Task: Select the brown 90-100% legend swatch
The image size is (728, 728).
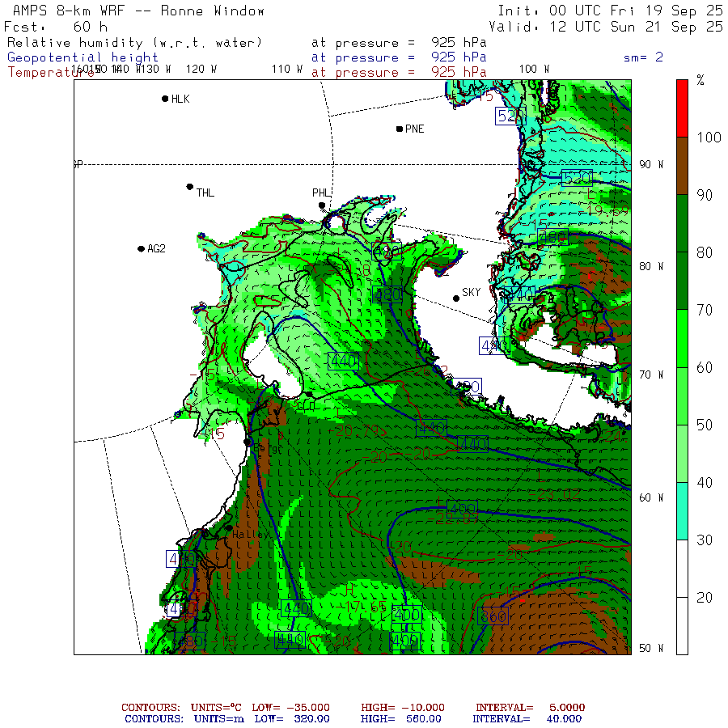Action: click(683, 166)
